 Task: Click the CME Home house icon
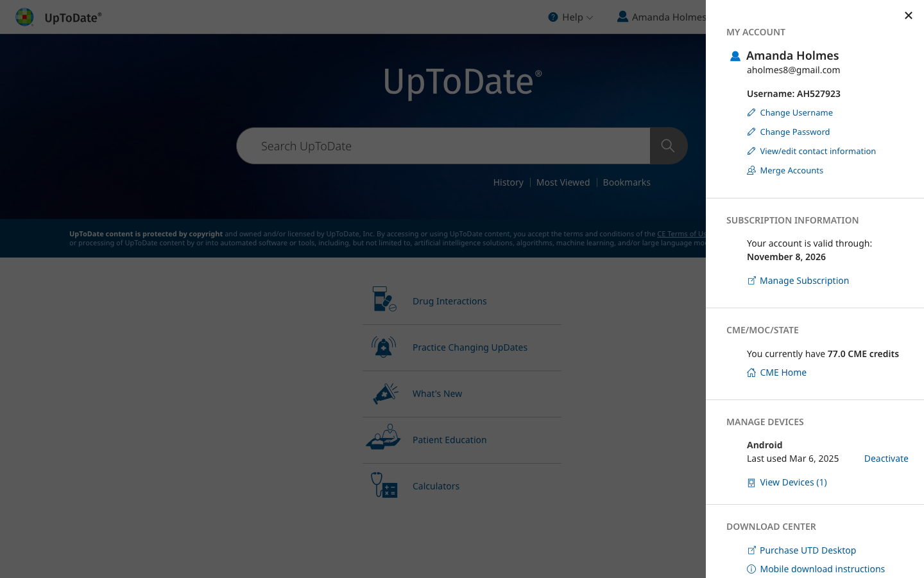(x=751, y=372)
